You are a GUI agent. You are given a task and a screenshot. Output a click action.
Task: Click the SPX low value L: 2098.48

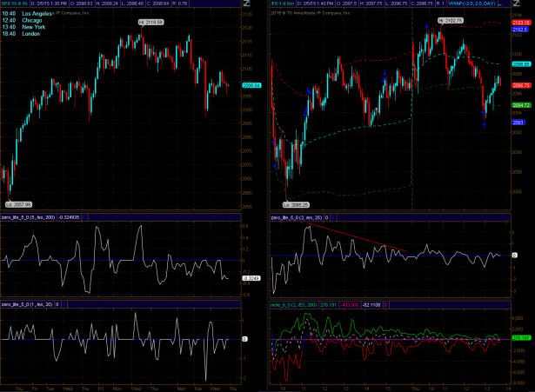[x=132, y=3]
